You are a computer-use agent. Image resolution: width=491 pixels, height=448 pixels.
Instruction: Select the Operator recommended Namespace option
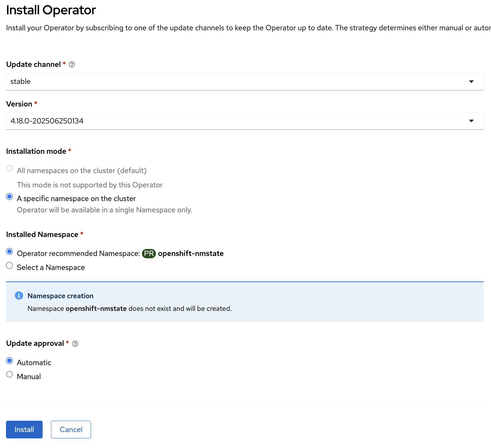(x=10, y=252)
